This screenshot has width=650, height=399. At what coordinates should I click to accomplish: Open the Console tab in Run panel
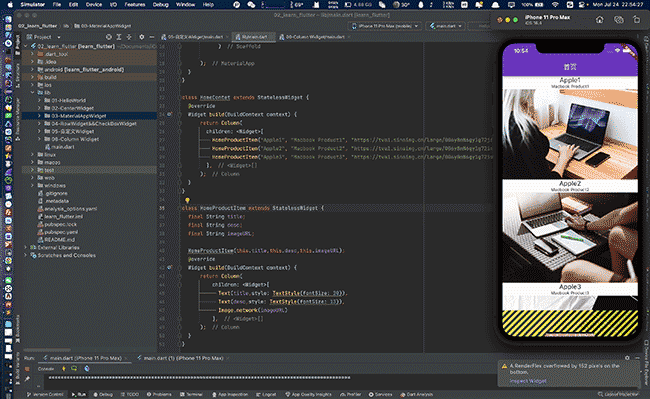click(46, 369)
